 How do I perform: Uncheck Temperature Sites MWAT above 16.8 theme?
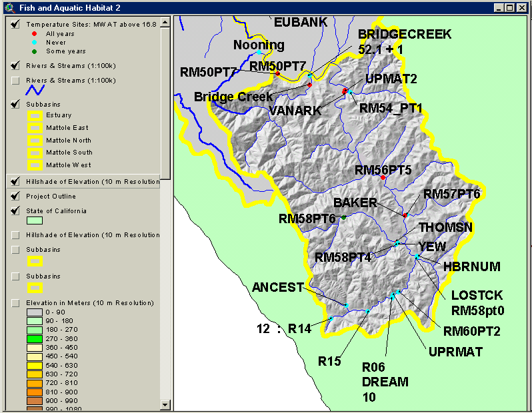(15, 25)
